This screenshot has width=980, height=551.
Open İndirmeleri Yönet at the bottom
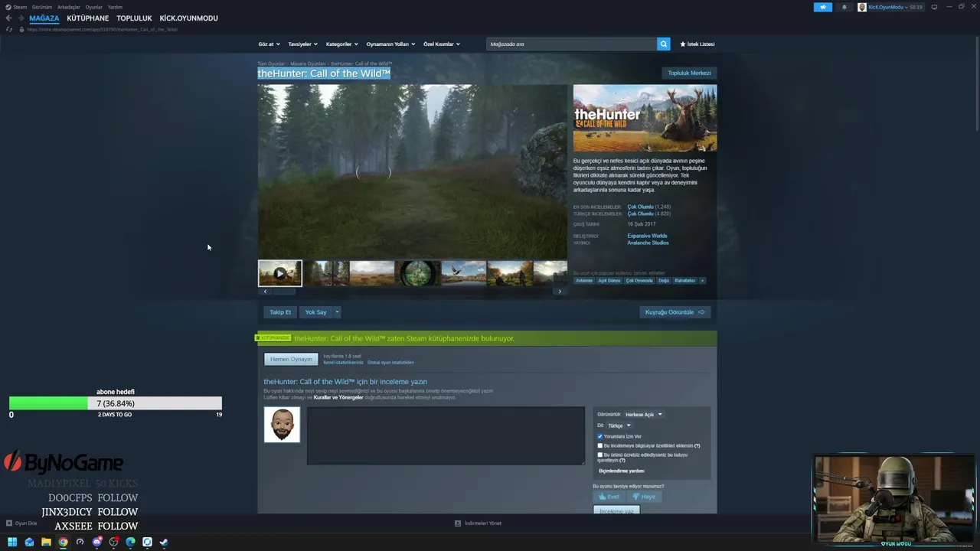click(x=479, y=523)
